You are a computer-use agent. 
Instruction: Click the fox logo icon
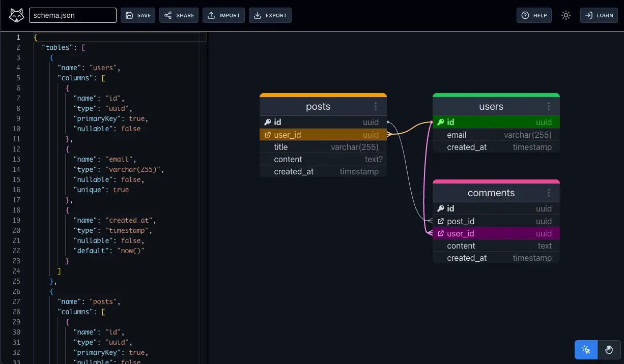[x=16, y=15]
